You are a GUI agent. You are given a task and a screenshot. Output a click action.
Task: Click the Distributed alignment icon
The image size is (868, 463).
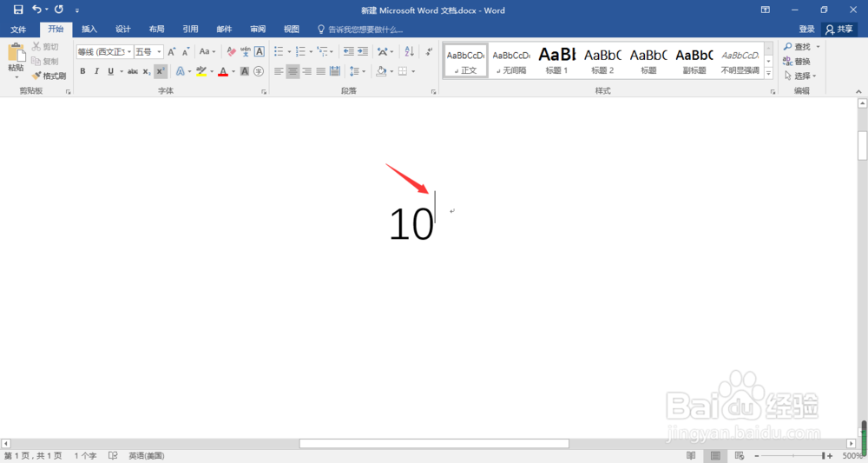[335, 71]
